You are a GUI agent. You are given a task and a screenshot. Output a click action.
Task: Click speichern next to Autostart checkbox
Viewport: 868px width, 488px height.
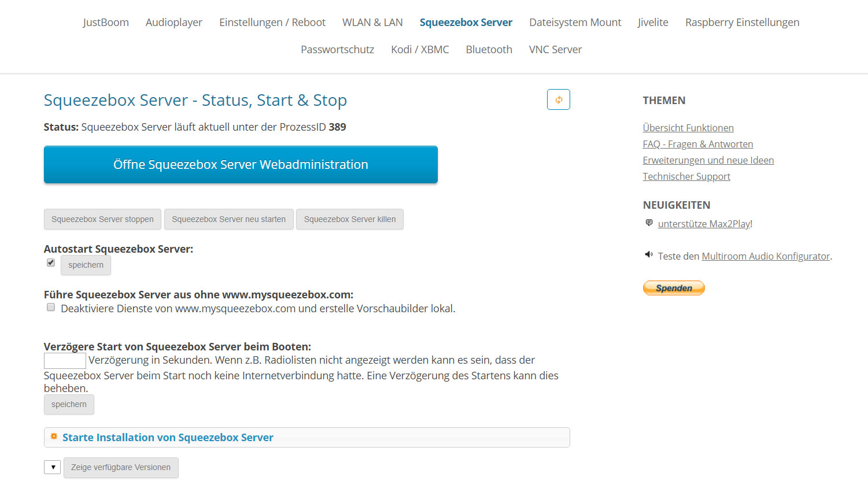coord(86,265)
